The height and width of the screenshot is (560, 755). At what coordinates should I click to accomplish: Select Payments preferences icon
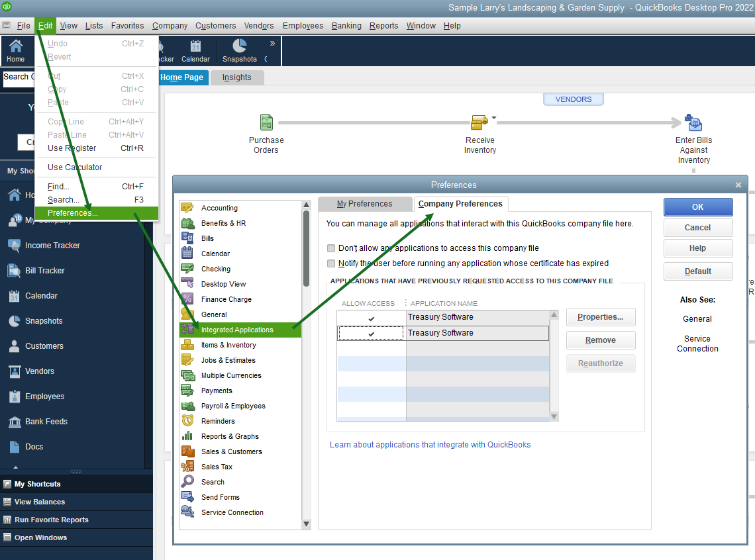187,391
